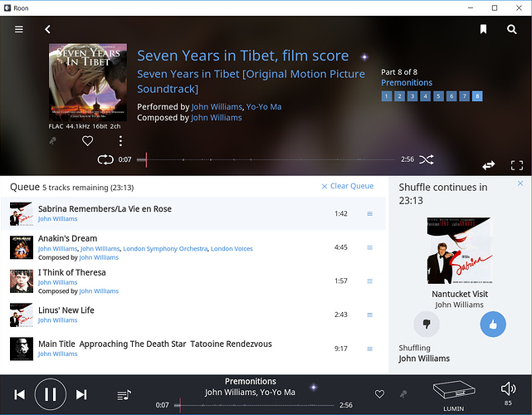Open the performer John Williams link under Linus' New Life

(x=57, y=320)
